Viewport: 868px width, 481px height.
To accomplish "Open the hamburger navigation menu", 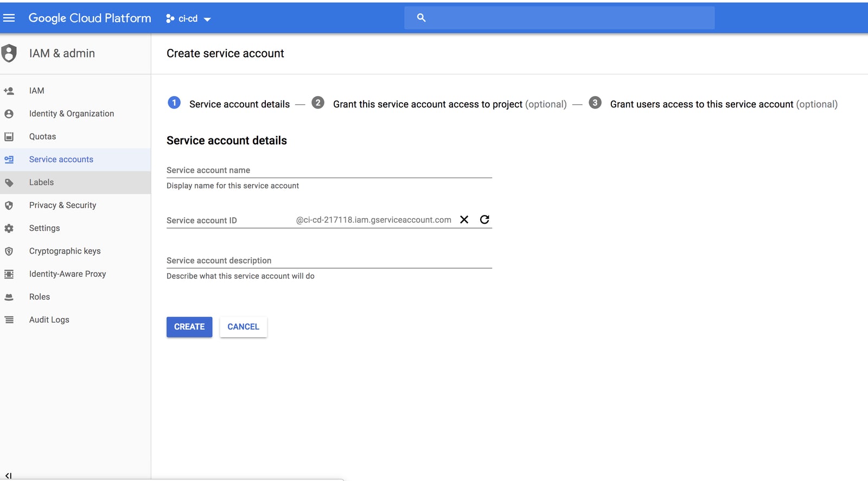I will [x=9, y=18].
